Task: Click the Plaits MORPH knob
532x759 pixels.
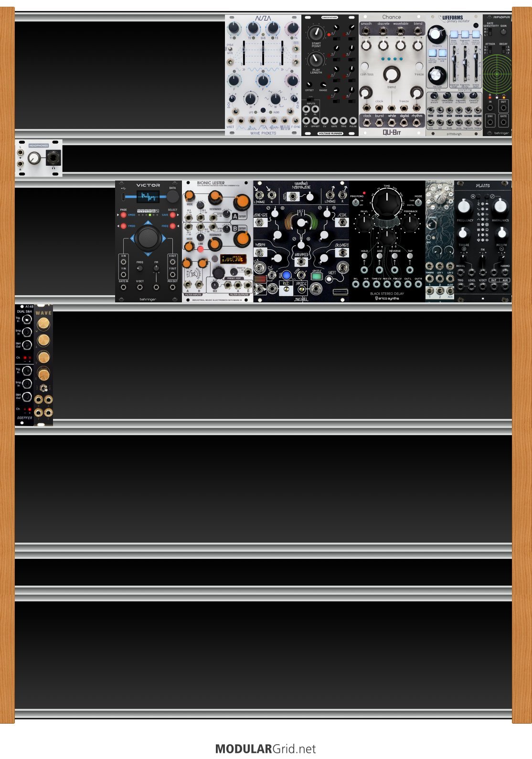Action: coord(501,234)
